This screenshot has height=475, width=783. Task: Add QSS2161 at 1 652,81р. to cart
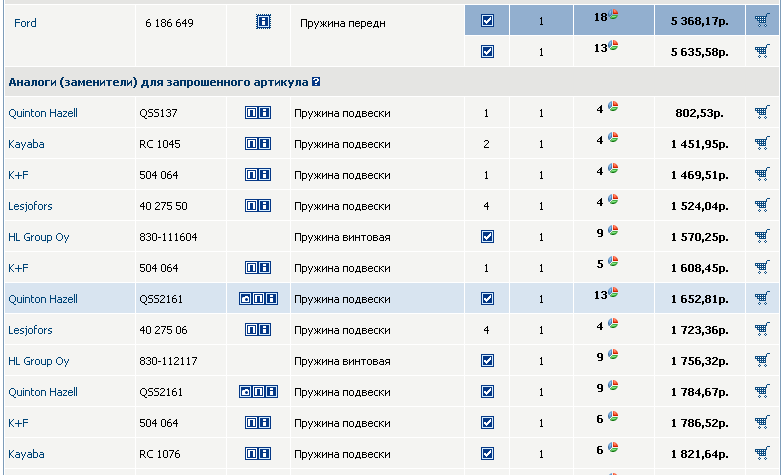pyautogui.click(x=762, y=298)
